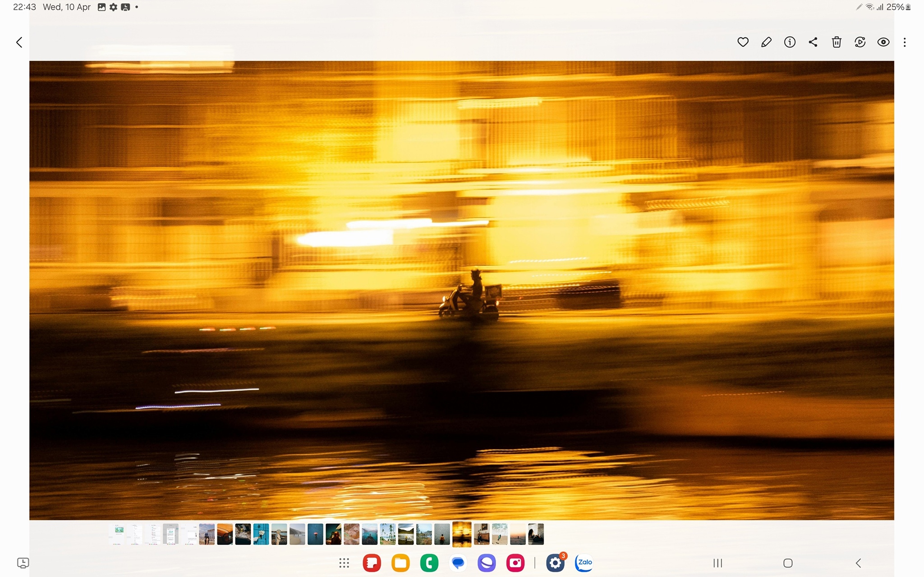Open the app drawer grid icon

point(344,563)
